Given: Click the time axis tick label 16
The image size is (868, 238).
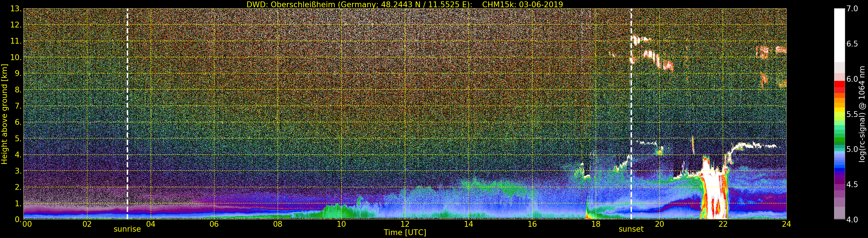Looking at the screenshot, I should [x=532, y=224].
